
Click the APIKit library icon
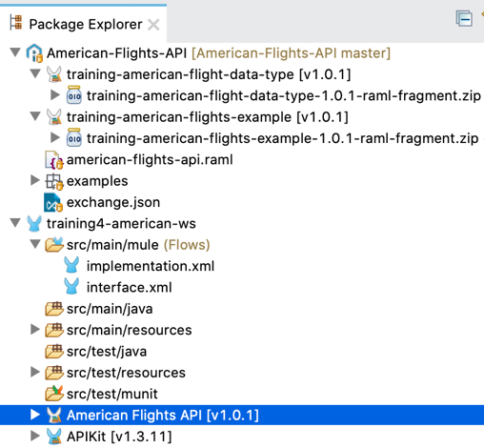[54, 437]
